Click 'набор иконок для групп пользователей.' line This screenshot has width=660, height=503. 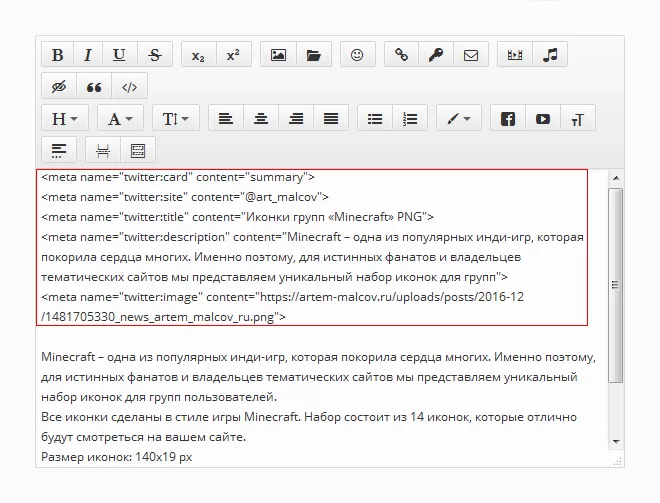(x=159, y=397)
